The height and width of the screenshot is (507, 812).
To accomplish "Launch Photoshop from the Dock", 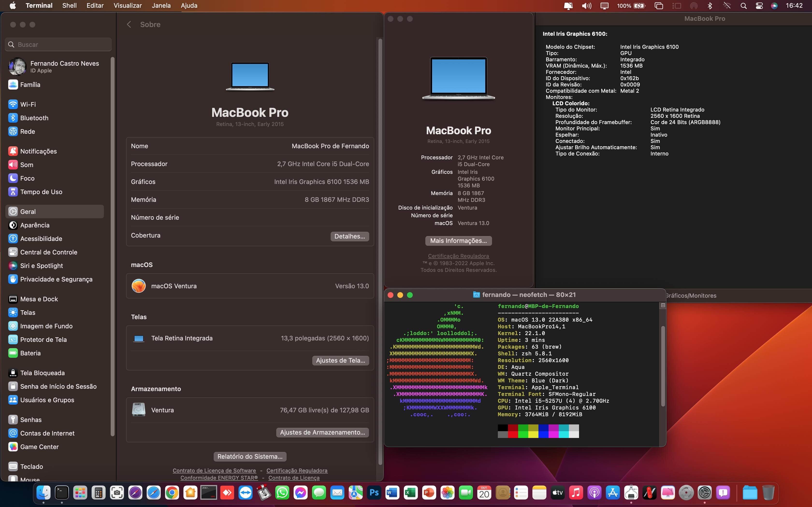I will 374,493.
